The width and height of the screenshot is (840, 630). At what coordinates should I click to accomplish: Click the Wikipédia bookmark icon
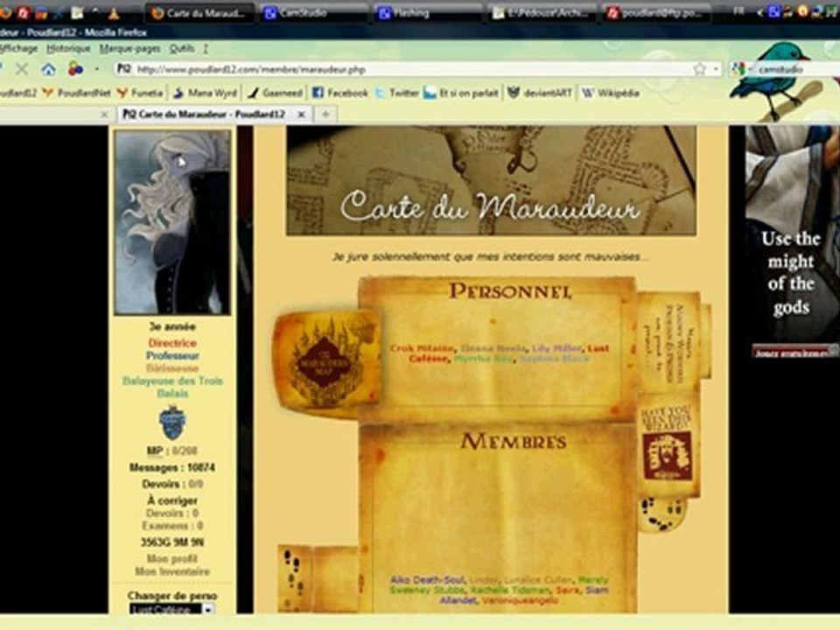588,93
